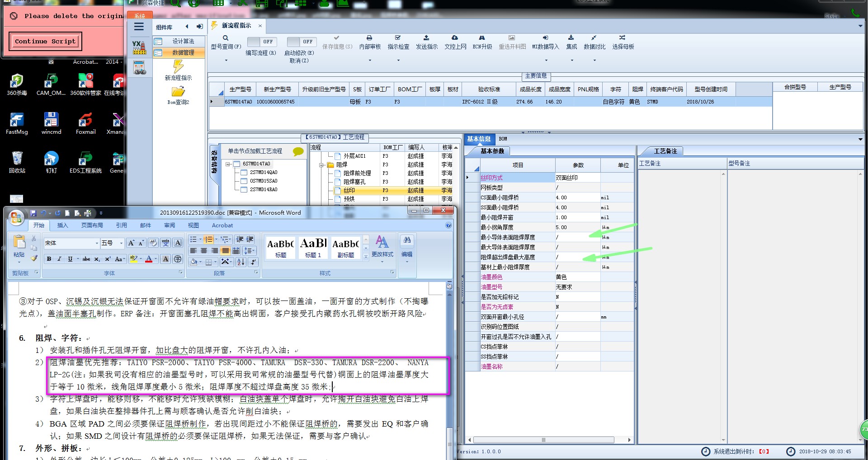The image size is (868, 460).
Task: Center-align text in Word
Action: pos(204,251)
